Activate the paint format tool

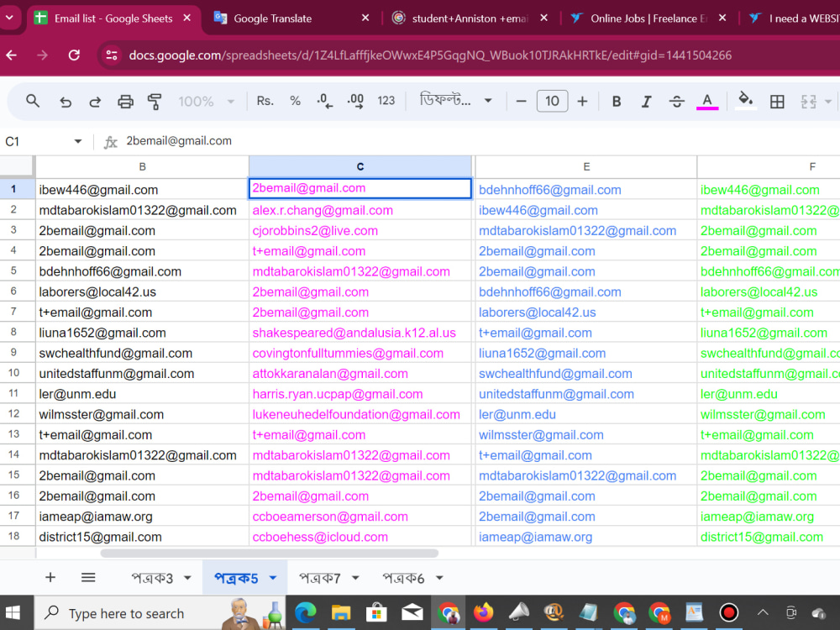155,102
